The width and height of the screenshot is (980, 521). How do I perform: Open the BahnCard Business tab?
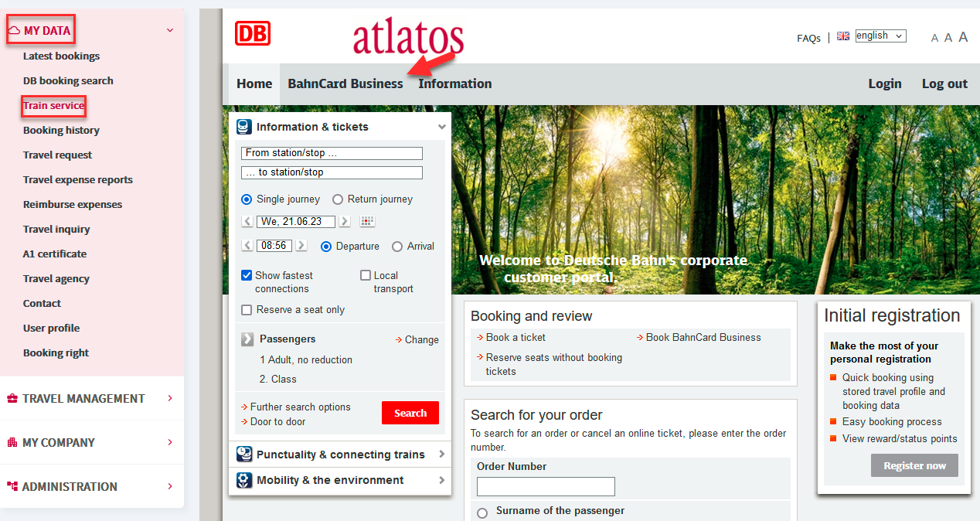[345, 83]
